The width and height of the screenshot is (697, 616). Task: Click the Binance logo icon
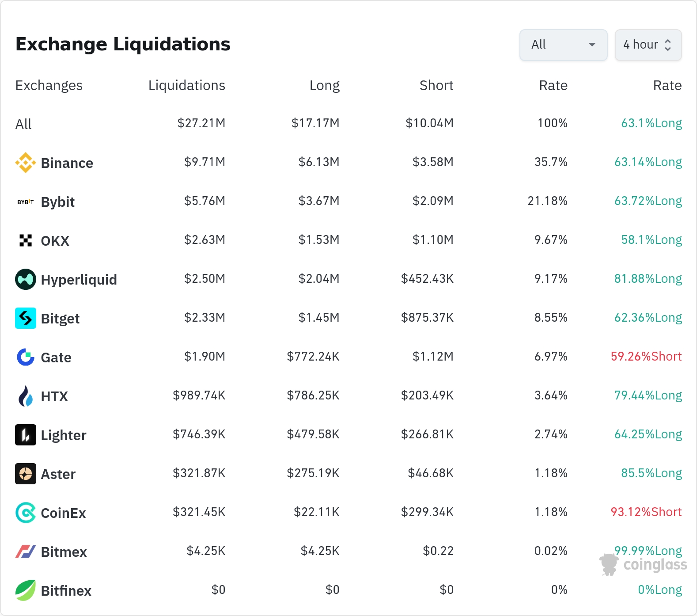(26, 163)
